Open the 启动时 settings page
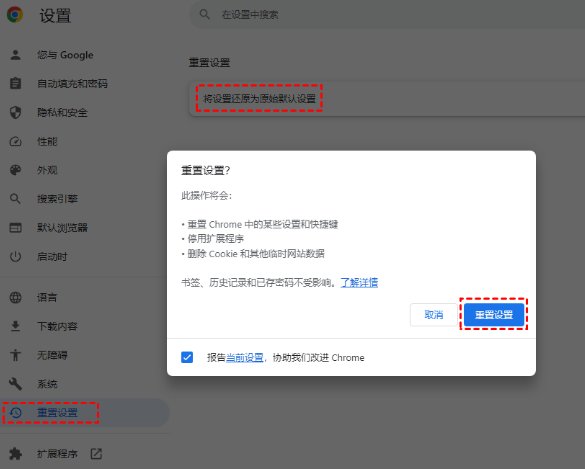This screenshot has width=585, height=469. pos(52,257)
